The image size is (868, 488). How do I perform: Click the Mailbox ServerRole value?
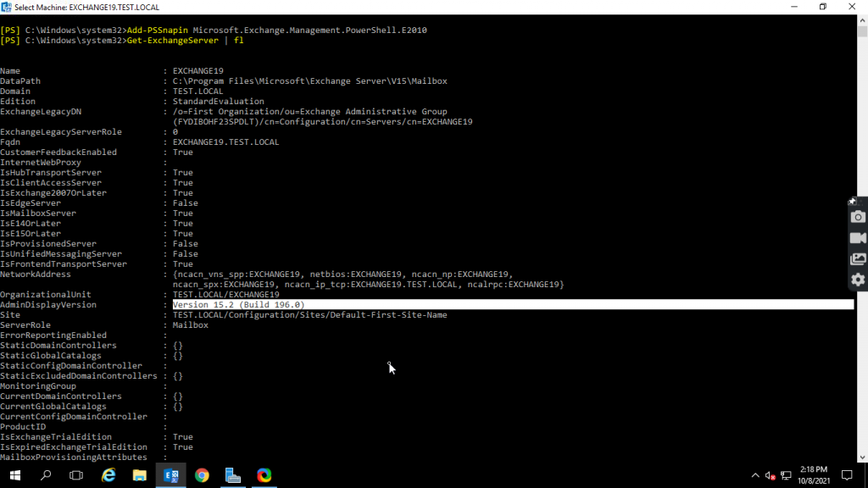191,325
